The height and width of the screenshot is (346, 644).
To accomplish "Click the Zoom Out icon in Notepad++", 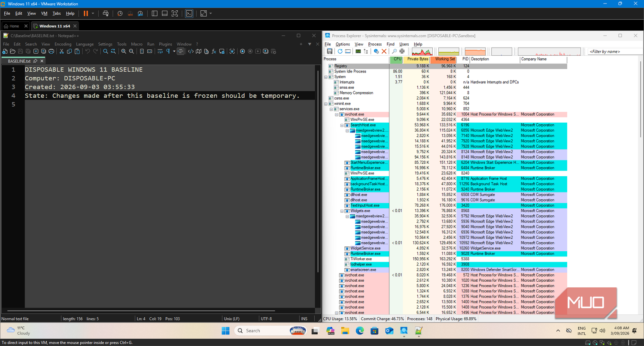I will pyautogui.click(x=131, y=51).
